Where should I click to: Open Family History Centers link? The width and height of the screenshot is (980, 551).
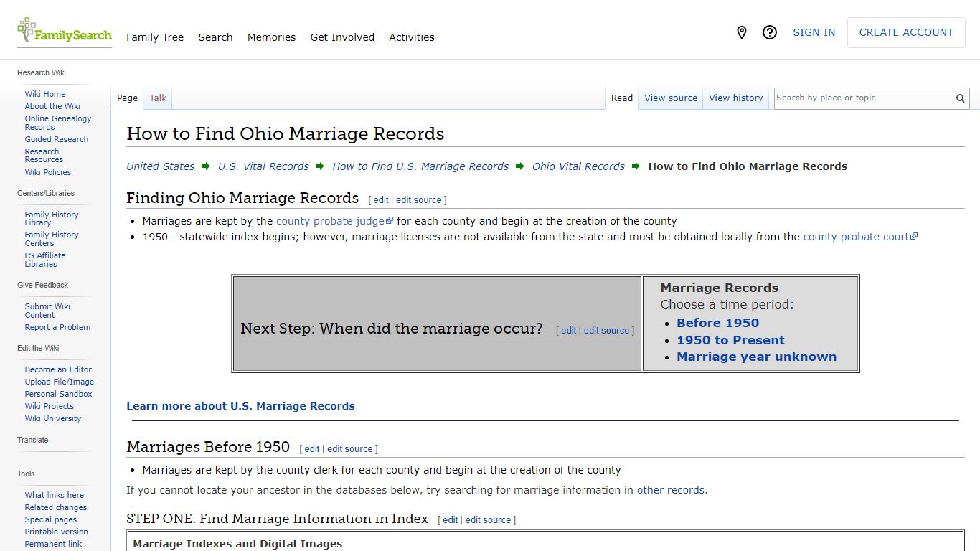click(52, 239)
